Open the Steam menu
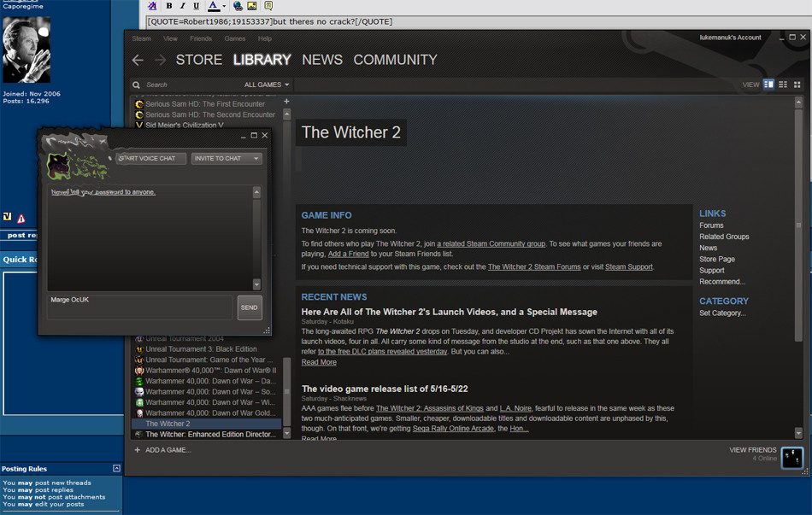 click(x=141, y=38)
